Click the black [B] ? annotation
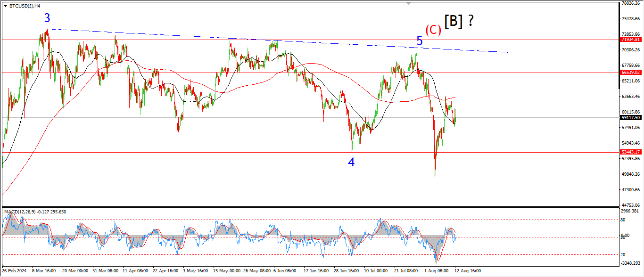644x277 pixels. coord(459,21)
